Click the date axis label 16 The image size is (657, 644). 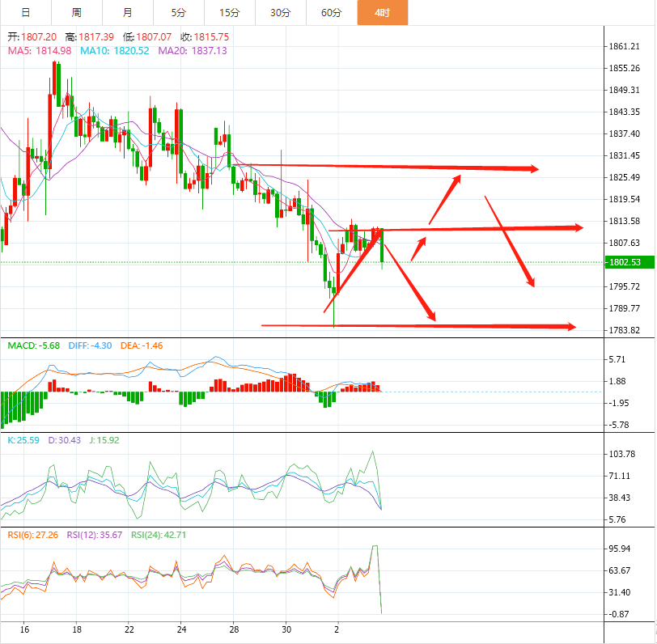(x=24, y=629)
